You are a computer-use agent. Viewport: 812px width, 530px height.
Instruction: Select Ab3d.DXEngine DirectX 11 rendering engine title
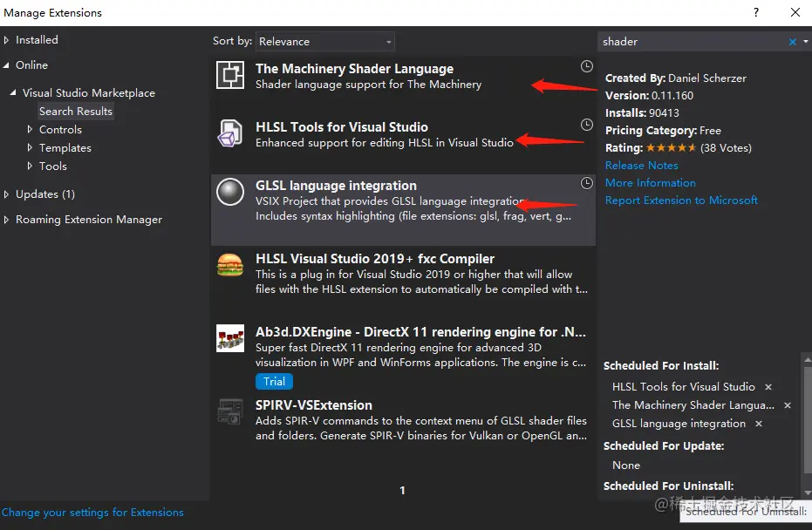tap(420, 332)
